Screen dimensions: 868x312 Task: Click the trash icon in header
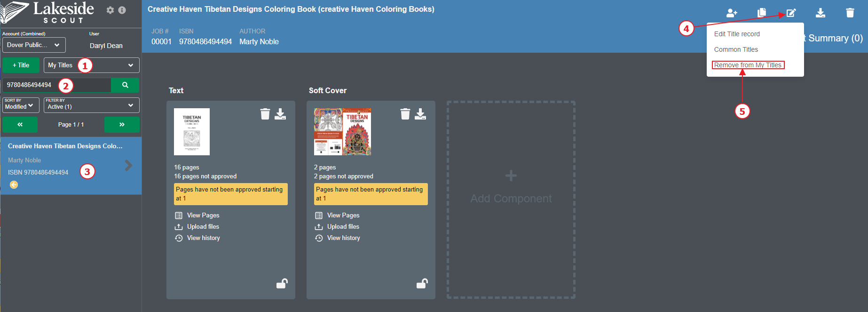click(850, 13)
